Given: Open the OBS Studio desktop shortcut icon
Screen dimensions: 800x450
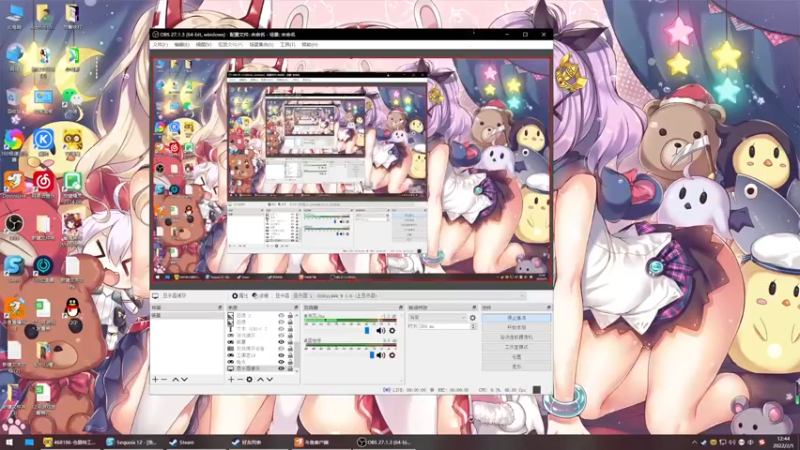Looking at the screenshot, I should tap(14, 226).
